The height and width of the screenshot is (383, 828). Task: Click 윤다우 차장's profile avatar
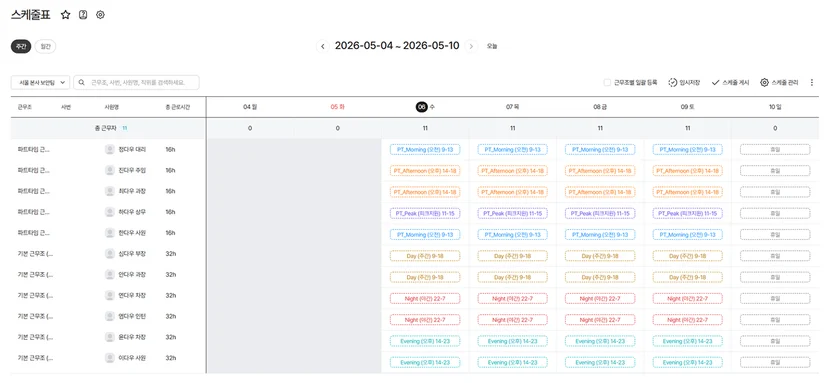110,337
